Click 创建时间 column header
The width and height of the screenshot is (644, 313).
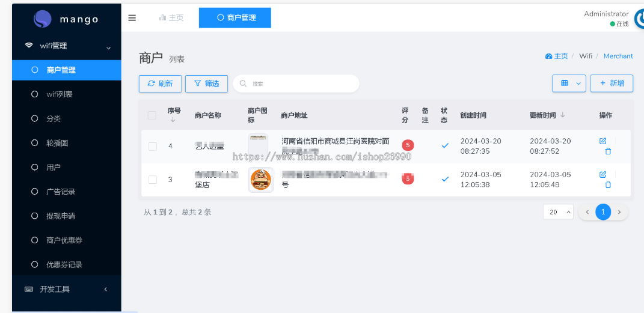coord(473,116)
